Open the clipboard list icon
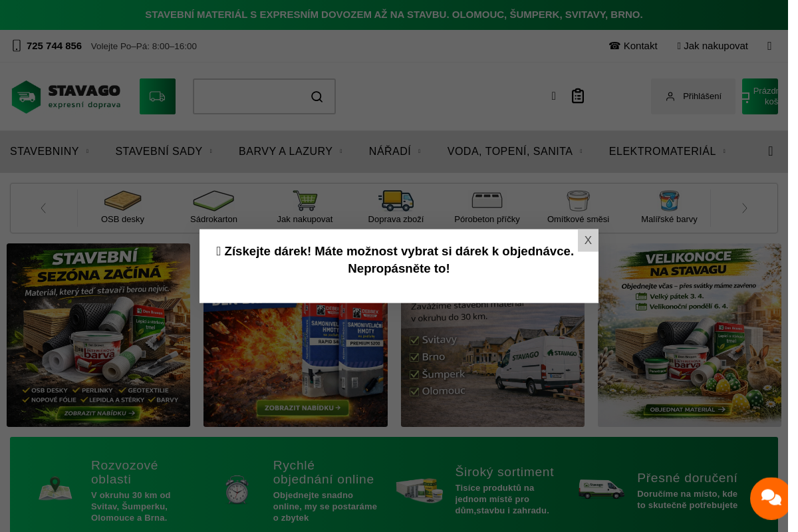The height and width of the screenshot is (532, 798). tap(578, 96)
